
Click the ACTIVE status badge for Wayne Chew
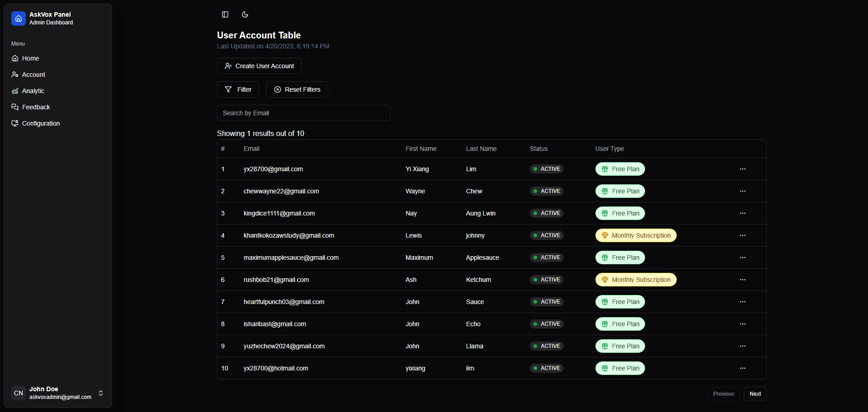(x=546, y=191)
